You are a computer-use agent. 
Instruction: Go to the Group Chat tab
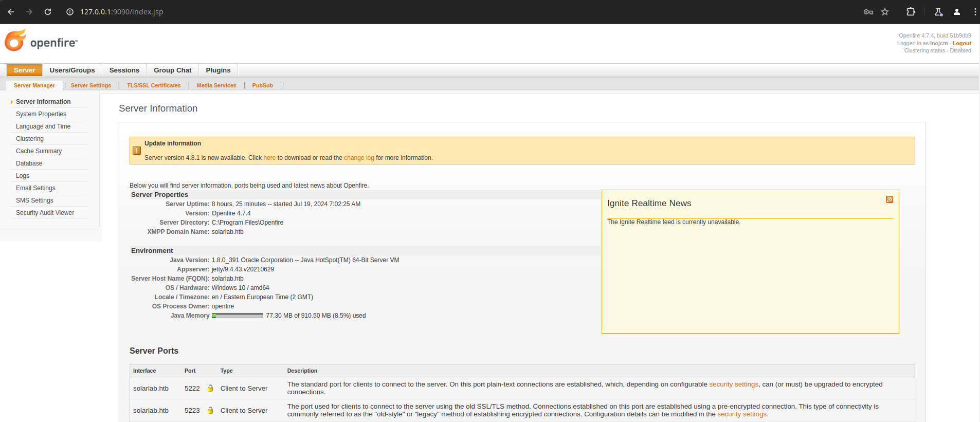(173, 70)
